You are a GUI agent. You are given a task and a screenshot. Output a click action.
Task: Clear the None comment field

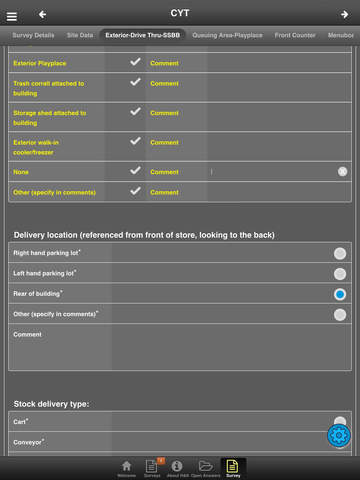click(342, 172)
